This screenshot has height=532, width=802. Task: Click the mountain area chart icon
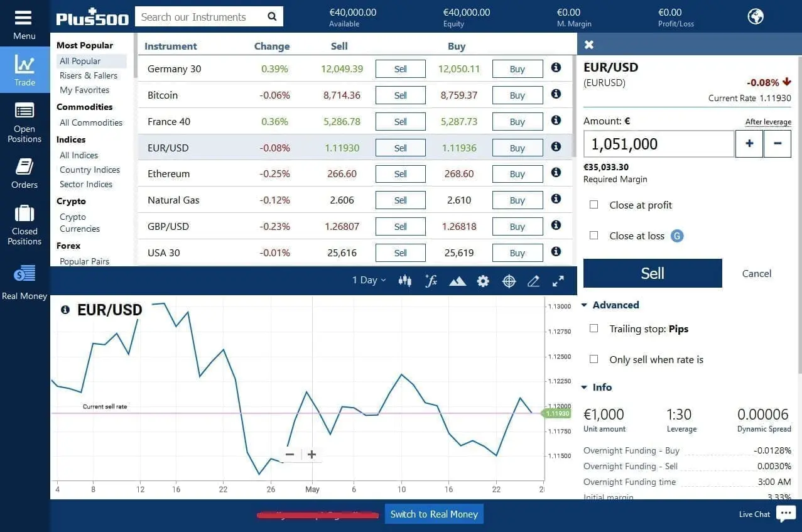click(457, 281)
